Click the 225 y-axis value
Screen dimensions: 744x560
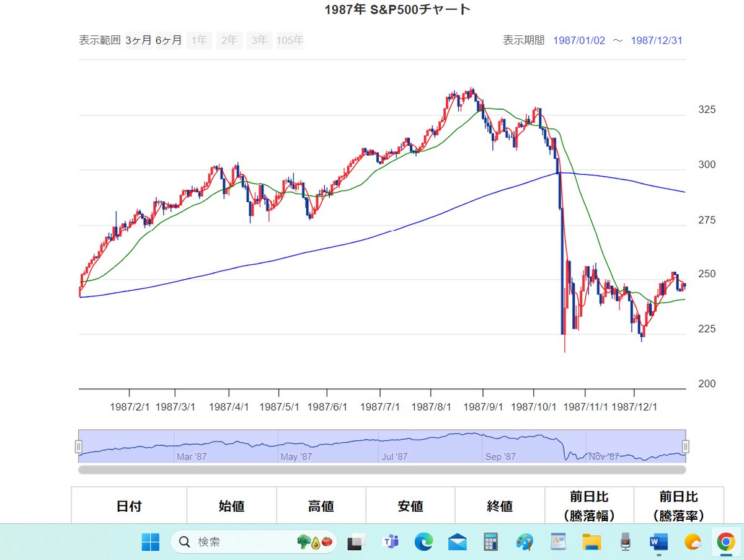707,329
